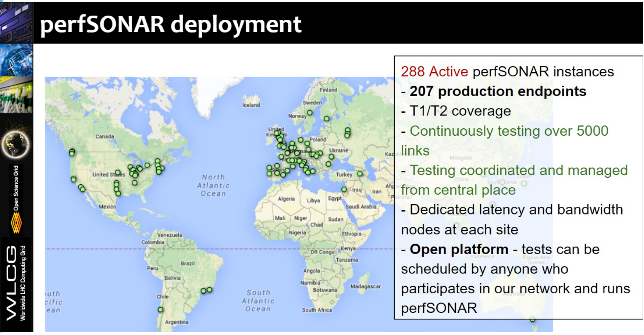Click the Libya label on map
Screen dimensions: 644x335
(x=313, y=201)
